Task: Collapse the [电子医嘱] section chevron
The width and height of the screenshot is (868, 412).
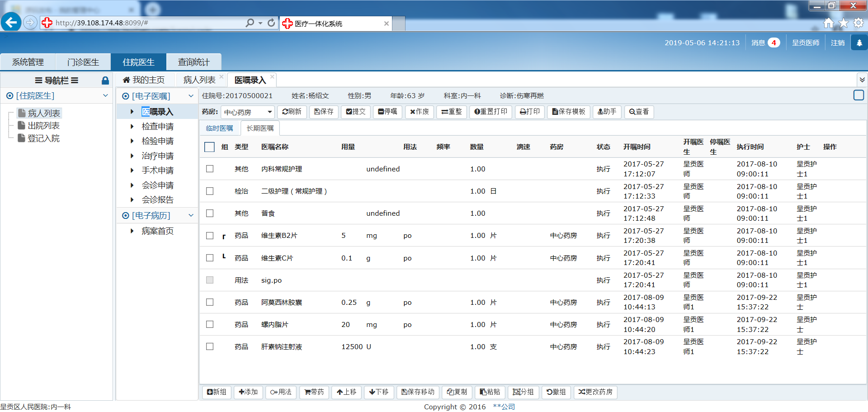Action: 191,96
